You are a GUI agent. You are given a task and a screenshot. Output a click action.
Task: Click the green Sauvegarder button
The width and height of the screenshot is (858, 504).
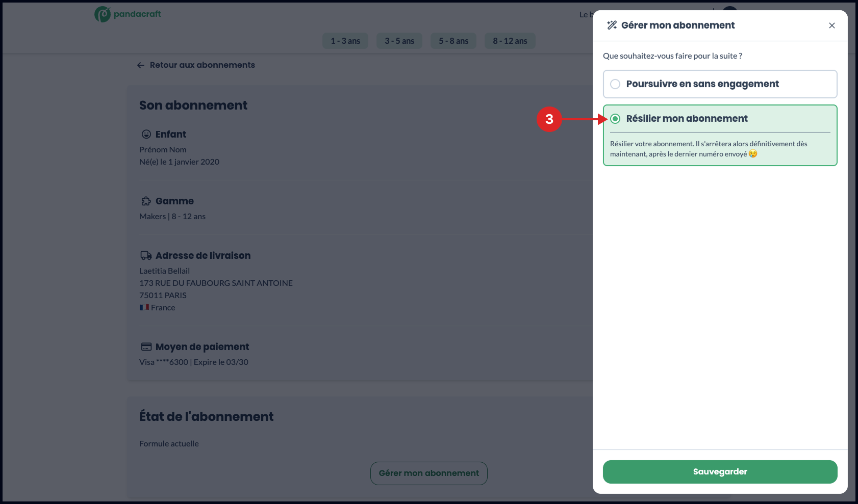point(720,472)
